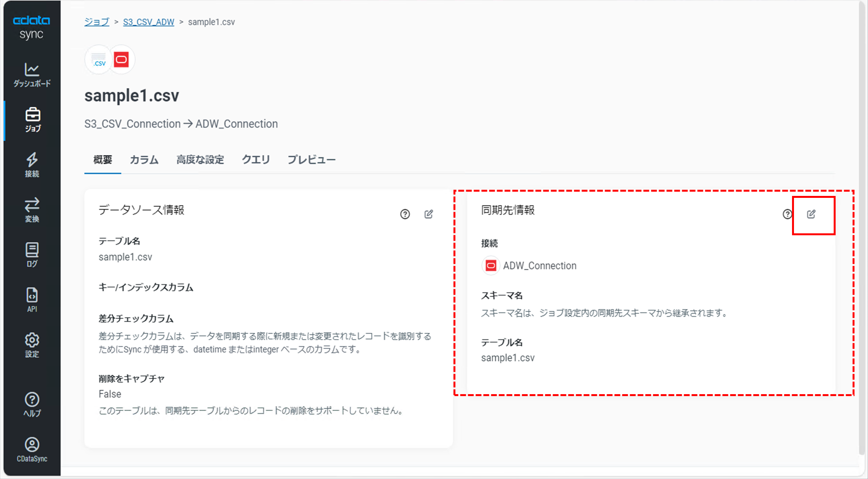Click the CSV source connector icon

(98, 60)
